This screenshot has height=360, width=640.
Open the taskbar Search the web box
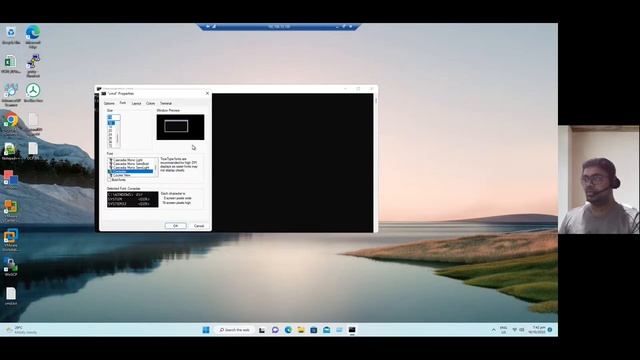(235, 330)
